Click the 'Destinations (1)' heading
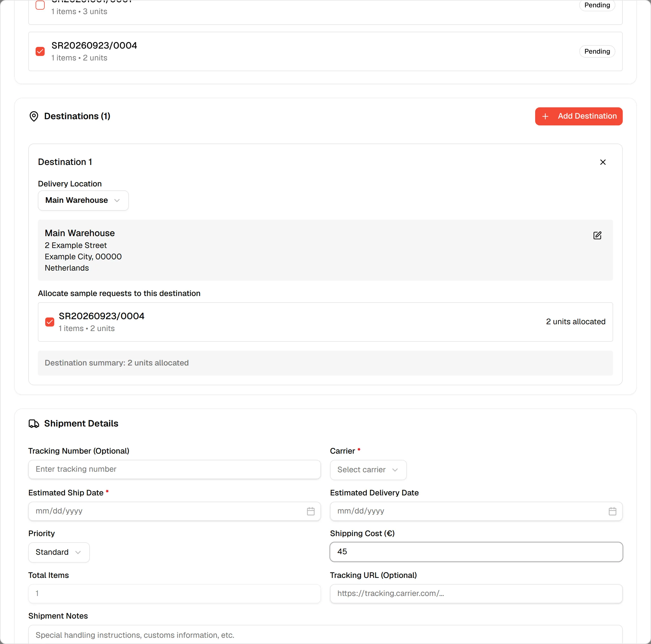This screenshot has width=651, height=644. (x=77, y=116)
